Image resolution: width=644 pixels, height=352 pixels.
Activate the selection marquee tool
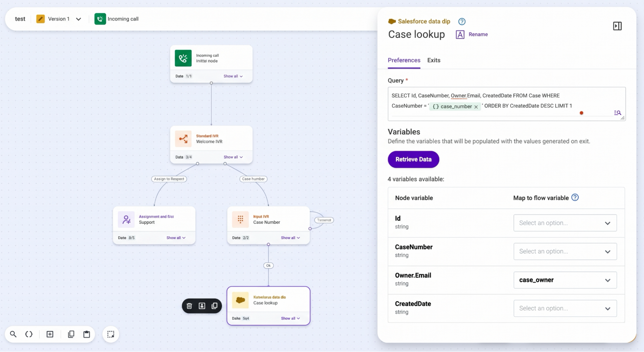tap(111, 334)
